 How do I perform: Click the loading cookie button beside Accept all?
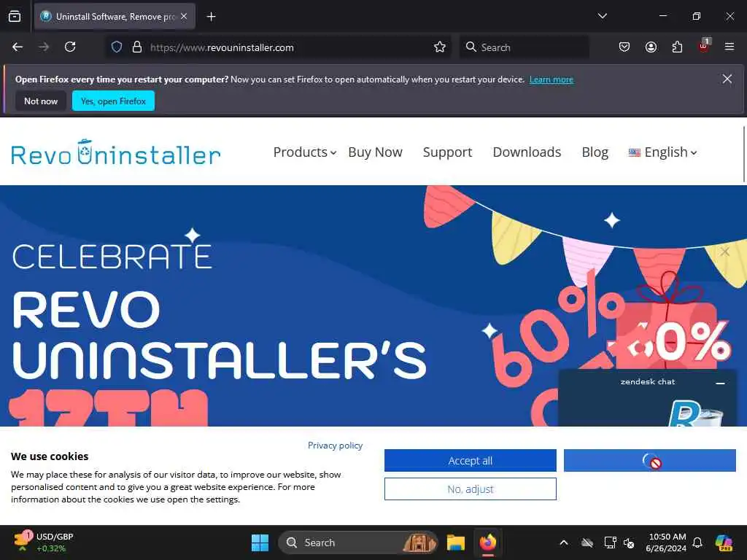click(650, 461)
